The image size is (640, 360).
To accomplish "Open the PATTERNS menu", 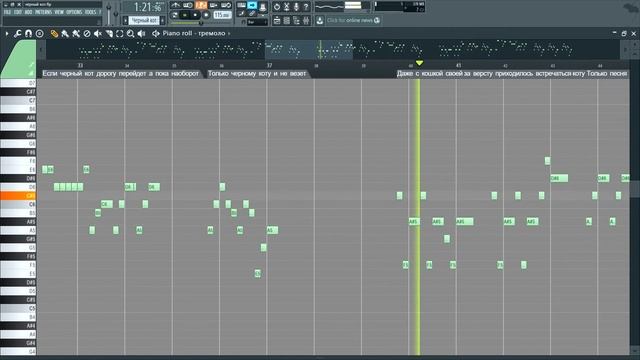I will [x=43, y=12].
